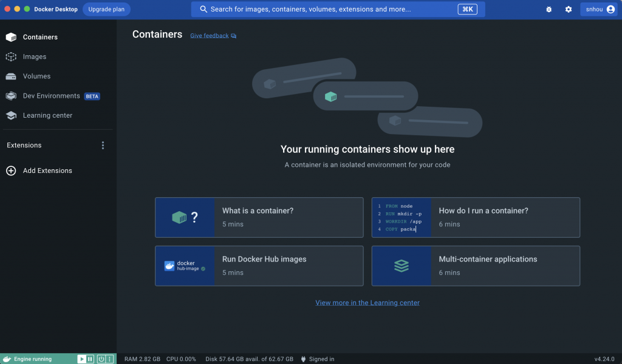Viewport: 622px width, 364px height.
Task: Click the docker hub-image thumbnail
Action: [x=185, y=266]
